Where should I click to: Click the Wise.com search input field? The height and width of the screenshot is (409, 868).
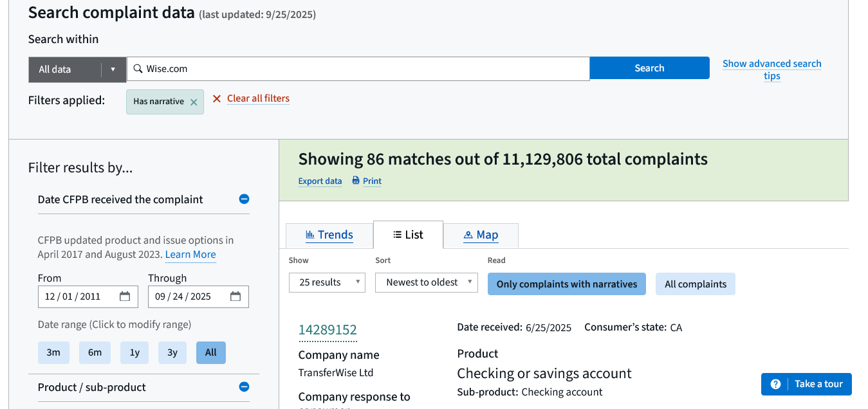click(360, 69)
